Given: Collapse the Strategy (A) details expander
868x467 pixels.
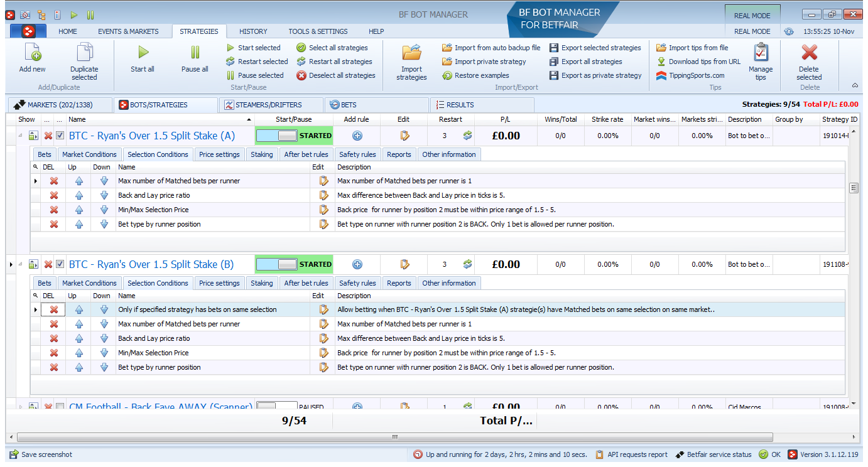Looking at the screenshot, I should click(20, 136).
